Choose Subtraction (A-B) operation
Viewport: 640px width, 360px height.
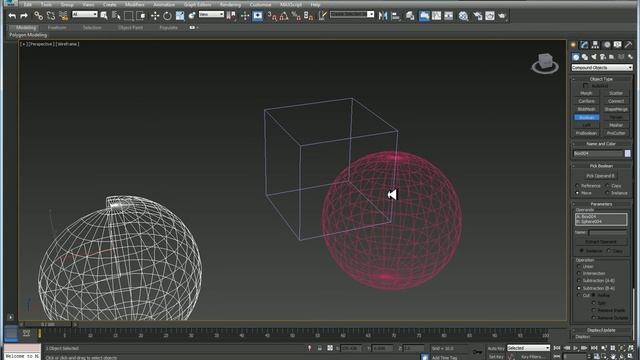[579, 281]
